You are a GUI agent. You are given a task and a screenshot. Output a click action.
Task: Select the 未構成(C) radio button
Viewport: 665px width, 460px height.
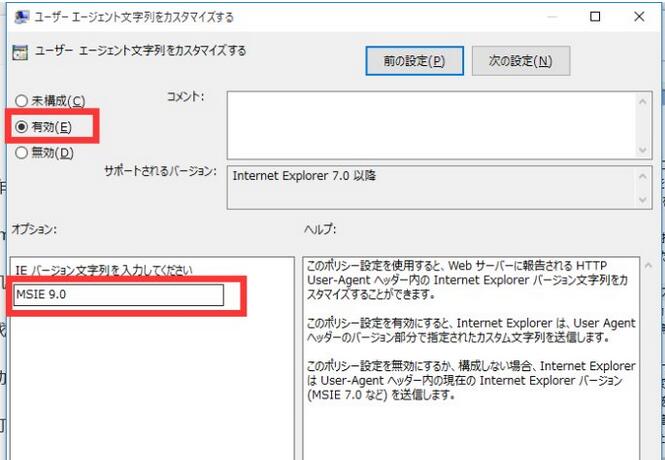[21, 101]
